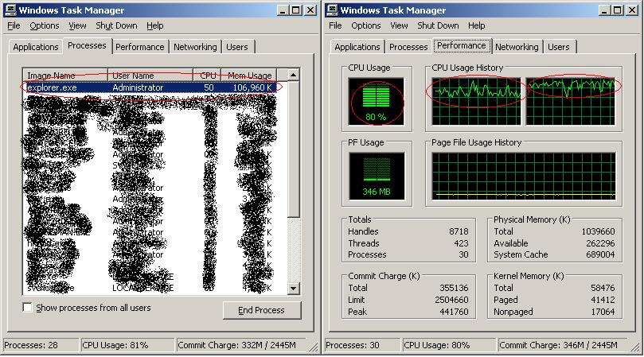The height and width of the screenshot is (357, 644).
Task: Open File menu in right Task Manager
Action: coord(335,25)
